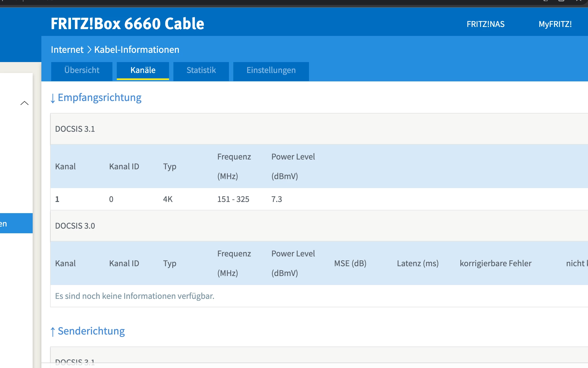Click the Frequenz (MHz) header in the DOCSIS 3.1 table
588x368 pixels.
click(x=234, y=166)
